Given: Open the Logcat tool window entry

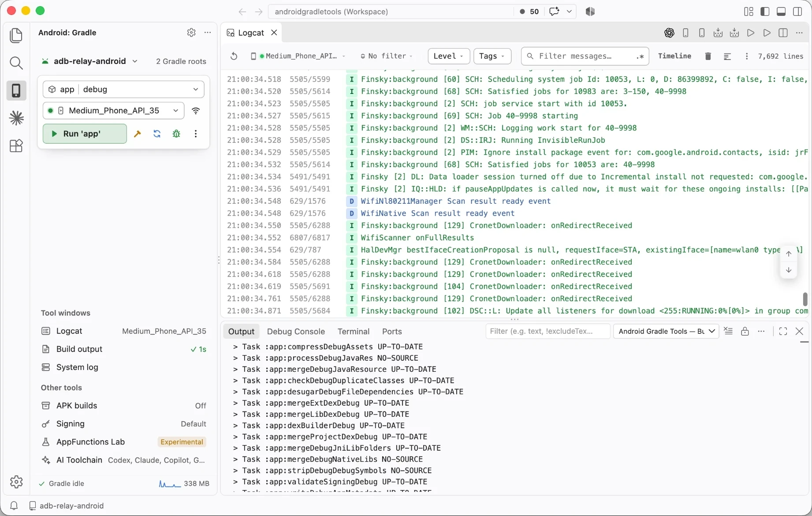Looking at the screenshot, I should 123,331.
